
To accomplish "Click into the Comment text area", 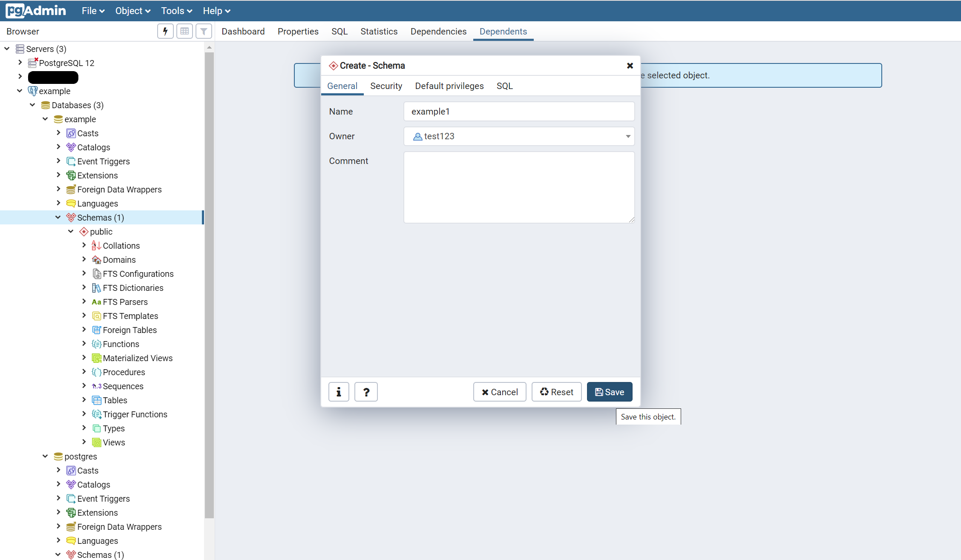I will point(518,187).
